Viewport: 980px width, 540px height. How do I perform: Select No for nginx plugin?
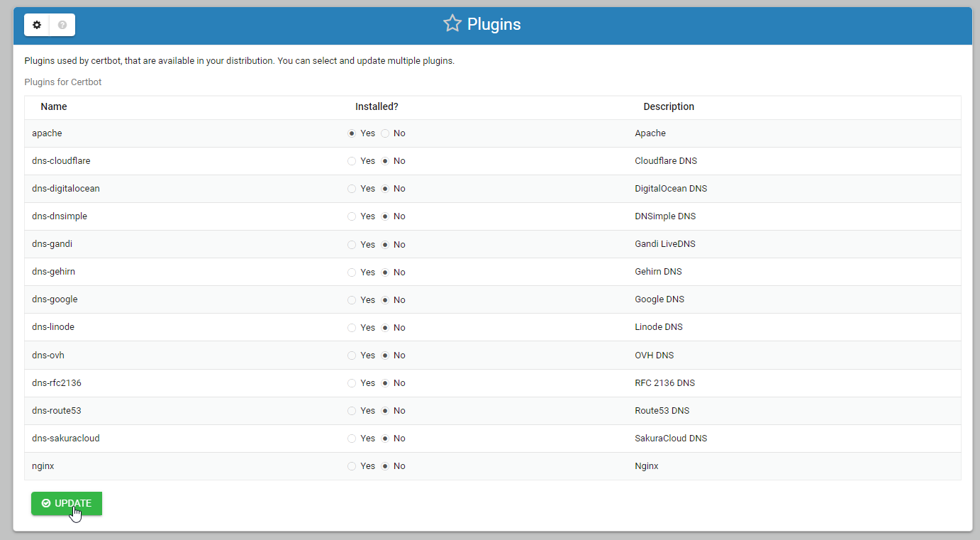pyautogui.click(x=385, y=466)
